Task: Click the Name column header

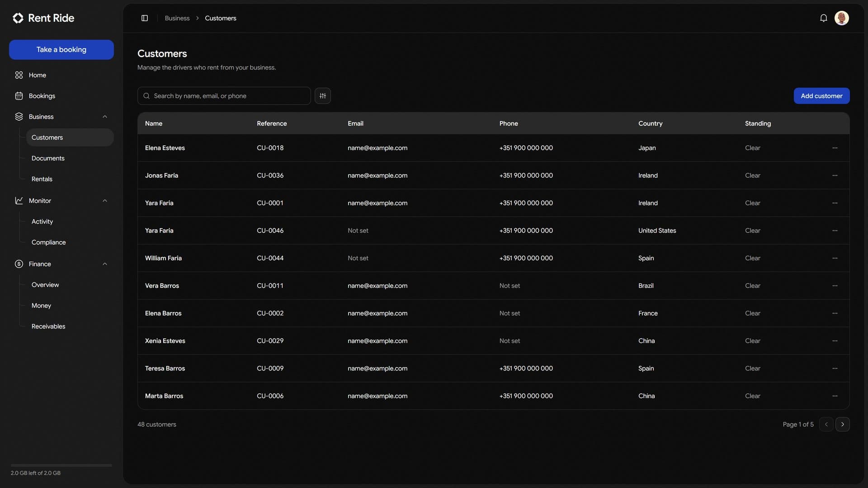Action: pos(154,123)
